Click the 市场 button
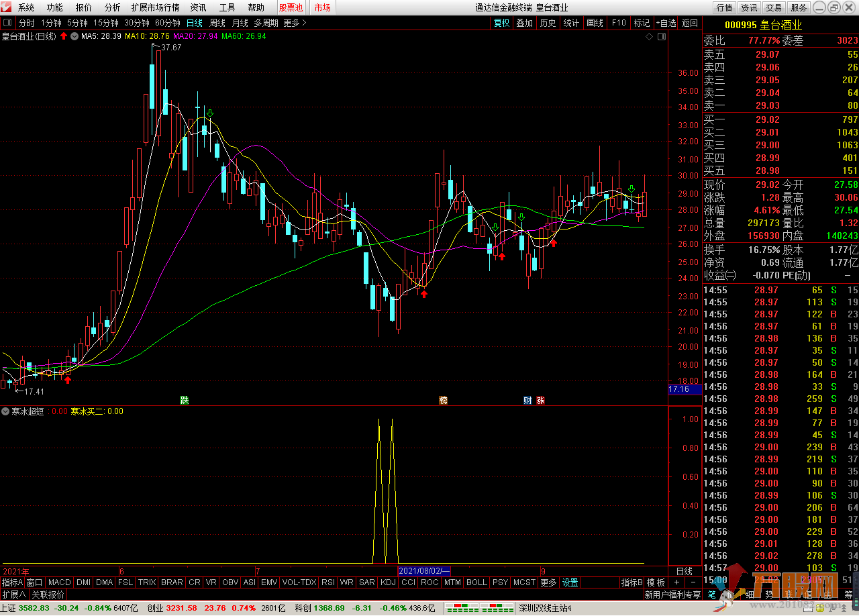Screen dimensions: 859x616 pyautogui.click(x=322, y=7)
